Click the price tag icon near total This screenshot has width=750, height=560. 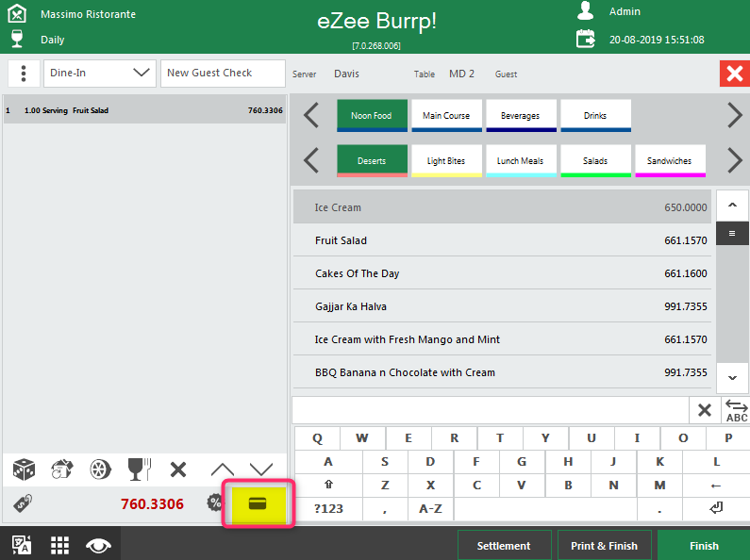point(23,503)
